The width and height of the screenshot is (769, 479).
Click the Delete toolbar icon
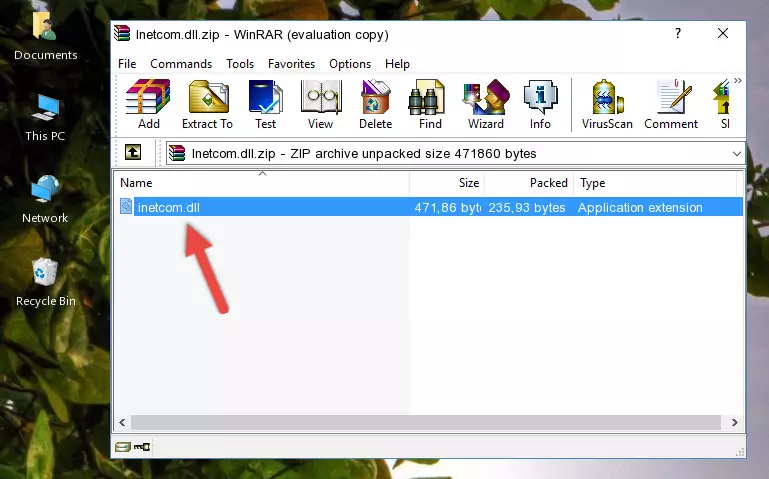click(x=376, y=104)
